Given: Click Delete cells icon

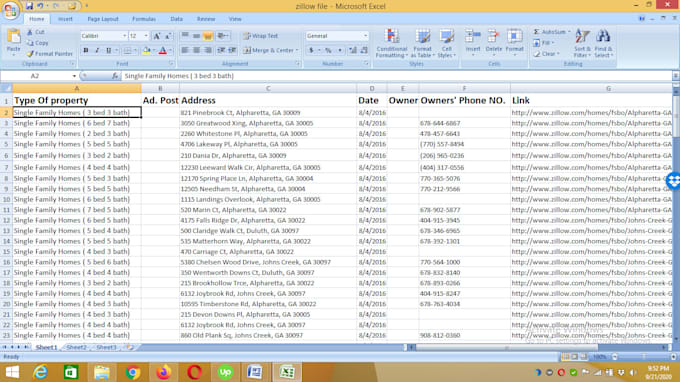Looking at the screenshot, I should (494, 37).
